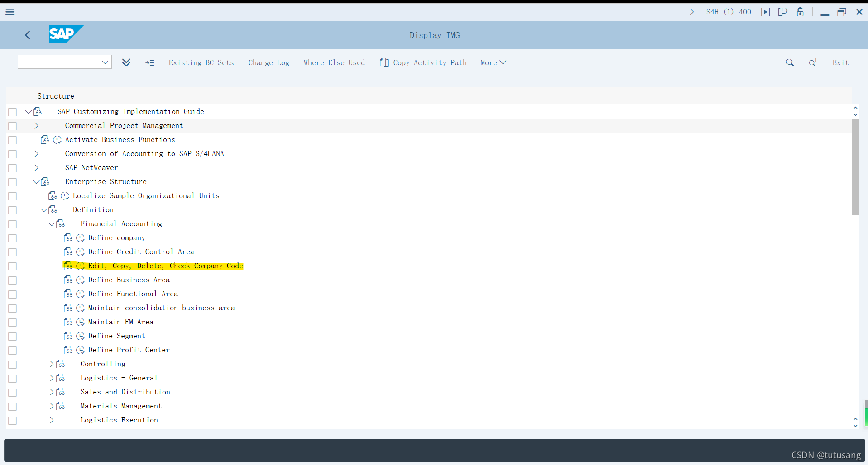Tick checkbox for Logistics Execution row
This screenshot has width=868, height=465.
pyautogui.click(x=13, y=420)
